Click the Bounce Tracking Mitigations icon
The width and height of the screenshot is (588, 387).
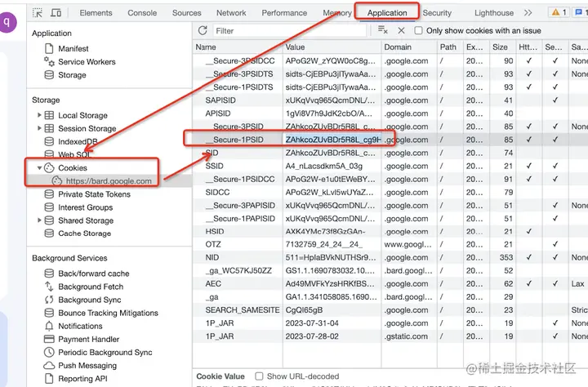click(x=49, y=313)
